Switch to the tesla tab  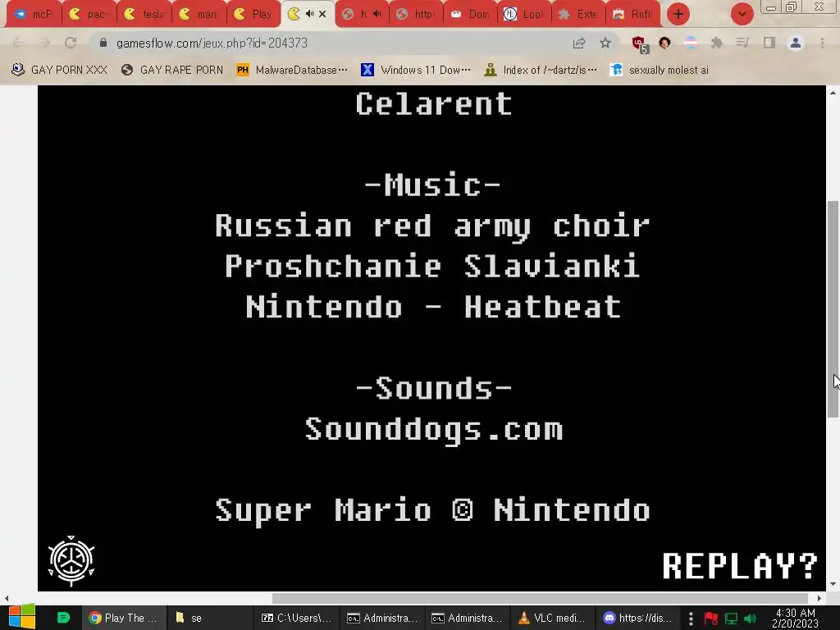pyautogui.click(x=144, y=15)
